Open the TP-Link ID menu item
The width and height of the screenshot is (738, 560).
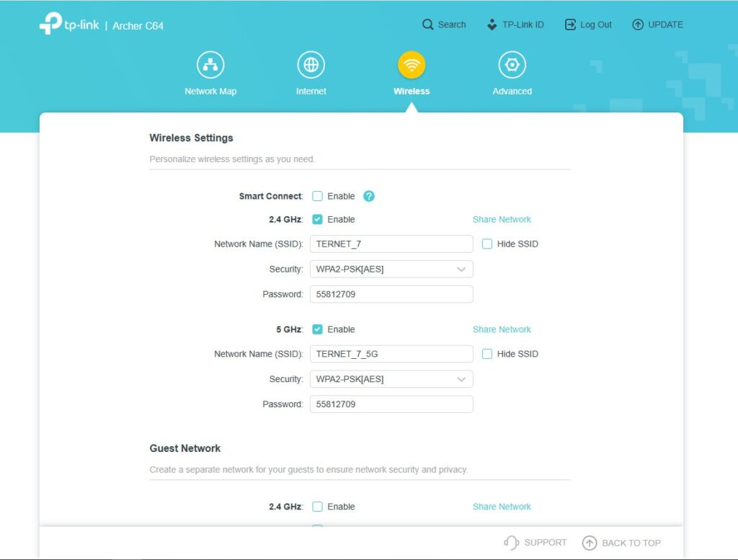(x=516, y=25)
